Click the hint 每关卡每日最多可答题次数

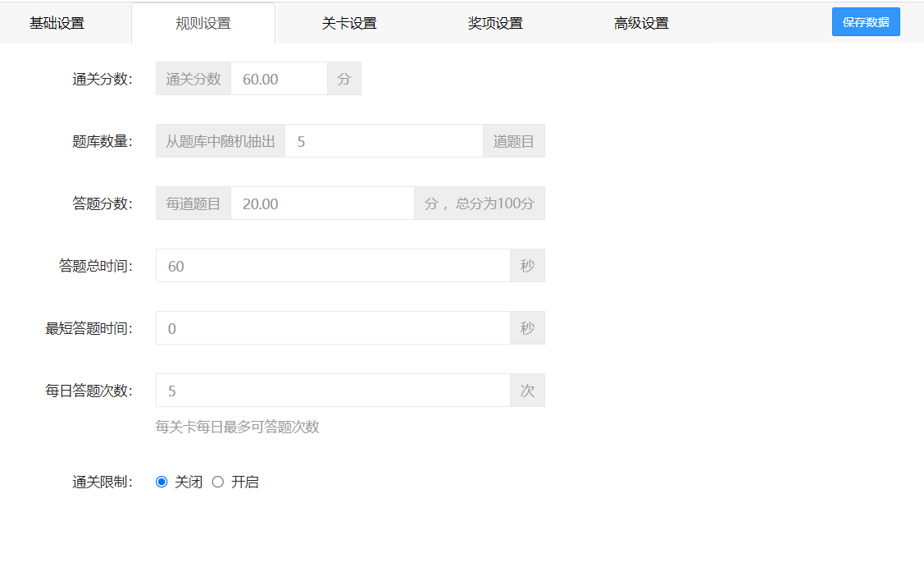[x=238, y=427]
